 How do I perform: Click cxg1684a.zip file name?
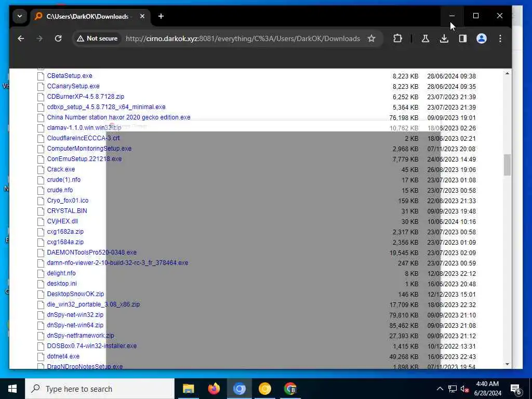(65, 242)
